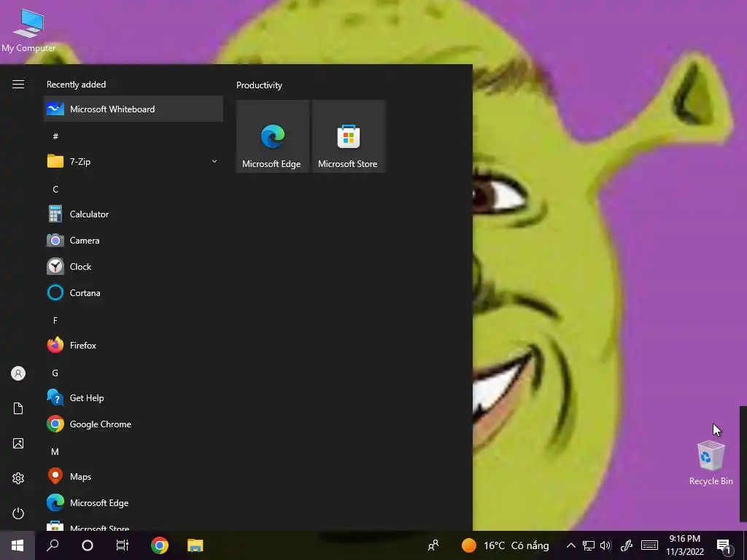Open the taskbar Search magnifier

pos(53,545)
